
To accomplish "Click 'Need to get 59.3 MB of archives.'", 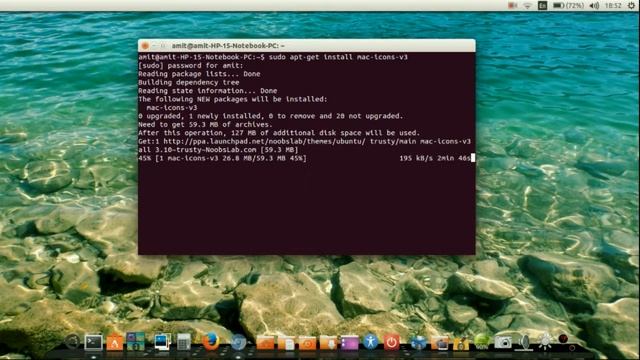I will coord(205,124).
